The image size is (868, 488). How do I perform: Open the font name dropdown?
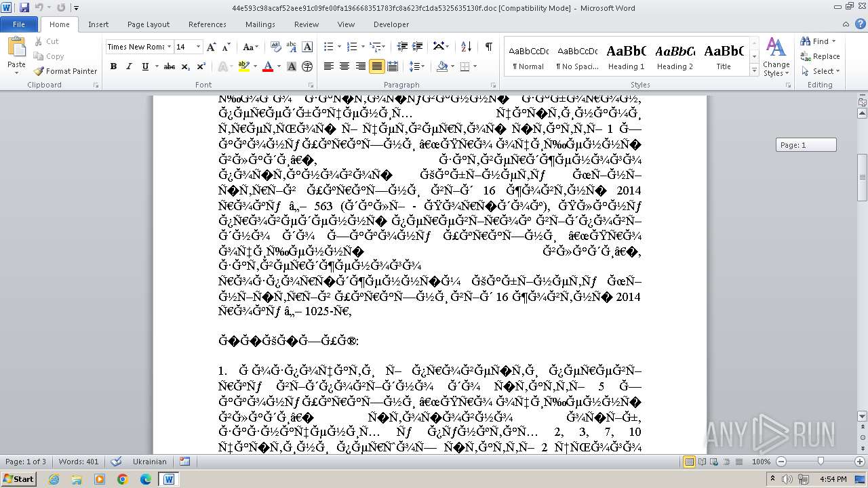[x=170, y=47]
